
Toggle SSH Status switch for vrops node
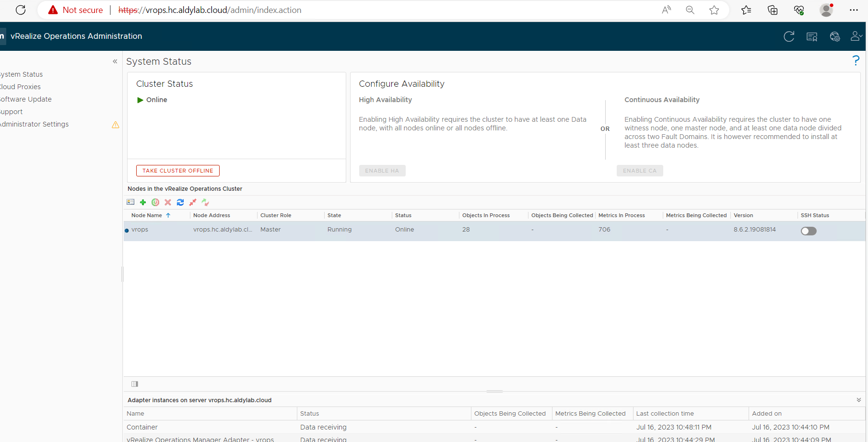[x=809, y=231]
